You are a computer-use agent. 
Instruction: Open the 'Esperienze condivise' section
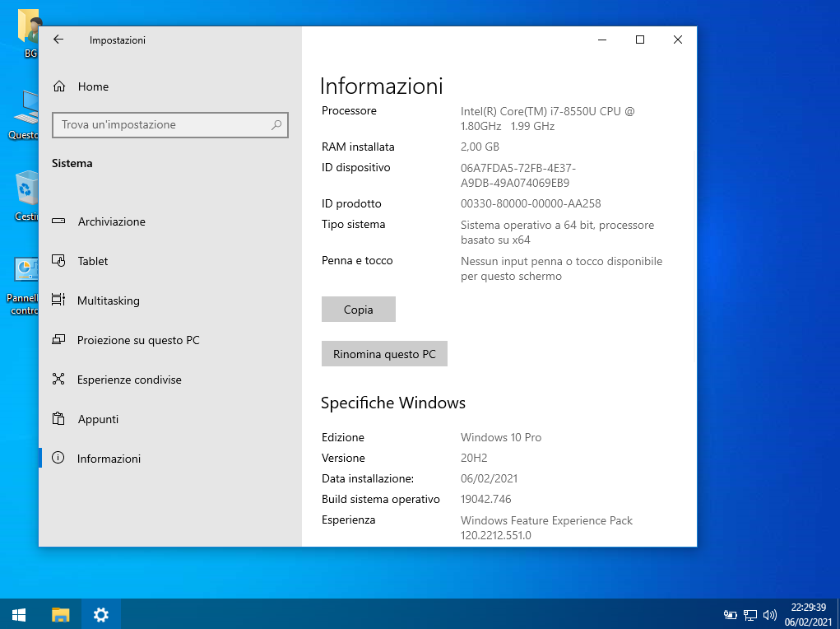[170, 380]
